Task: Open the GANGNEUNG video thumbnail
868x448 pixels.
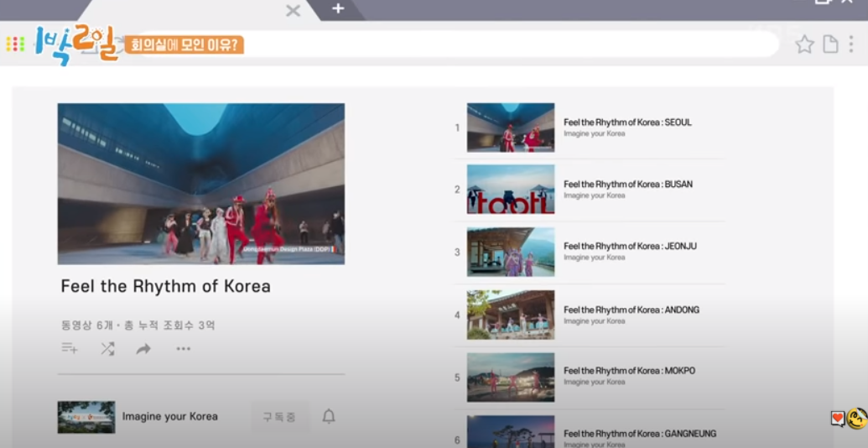Action: 511,432
